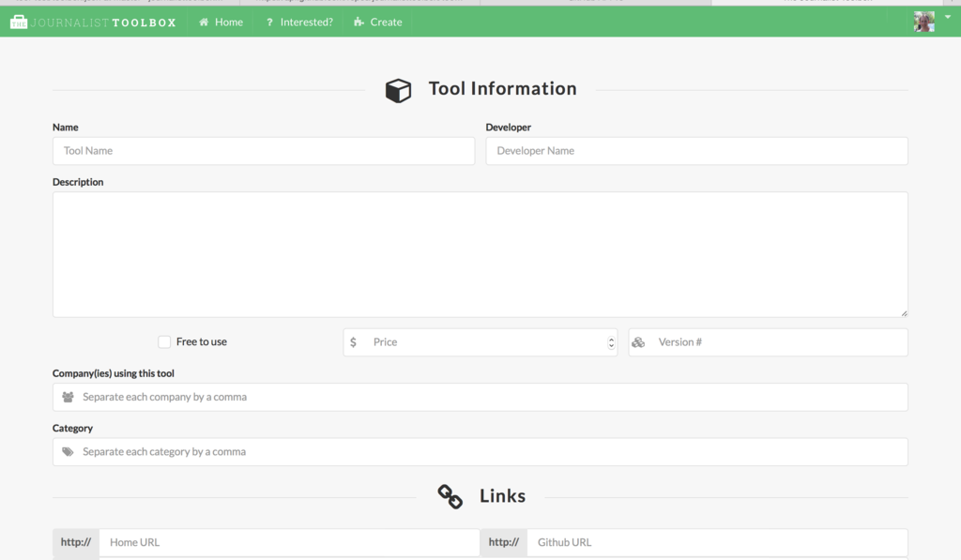Click the category tags icon
961x560 pixels.
68,451
